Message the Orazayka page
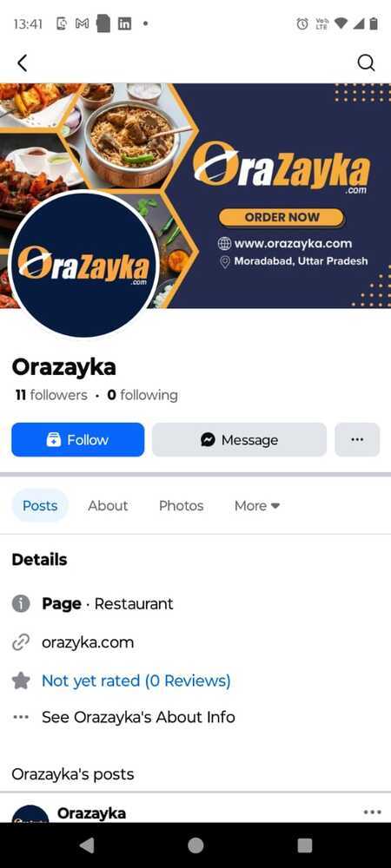 click(x=239, y=440)
